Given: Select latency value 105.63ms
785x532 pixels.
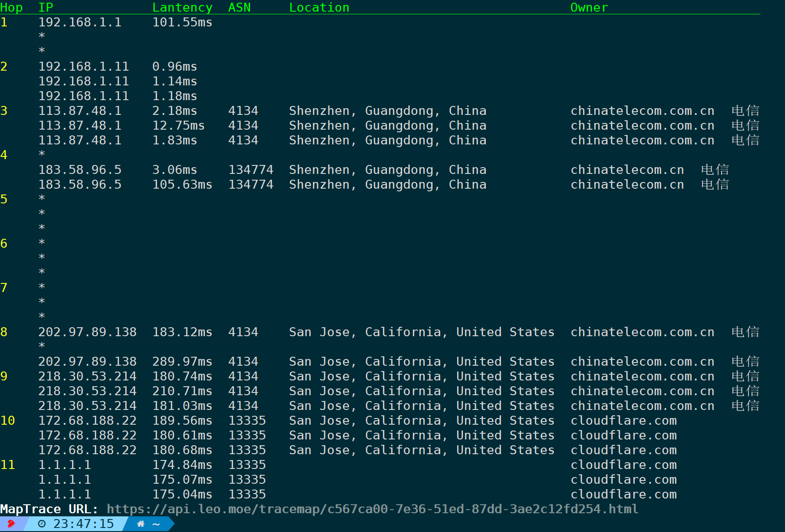Looking at the screenshot, I should click(182, 185).
